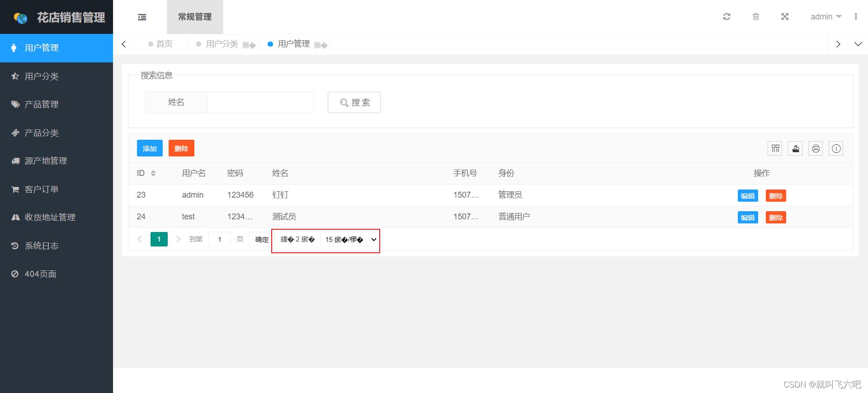The height and width of the screenshot is (393, 868).
Task: Open the 15 per page size dropdown
Action: pyautogui.click(x=349, y=240)
